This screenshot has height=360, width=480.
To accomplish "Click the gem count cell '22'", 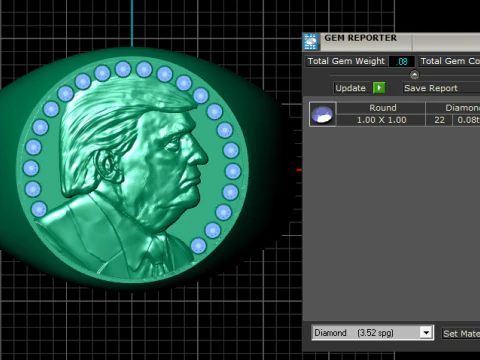I will point(439,120).
